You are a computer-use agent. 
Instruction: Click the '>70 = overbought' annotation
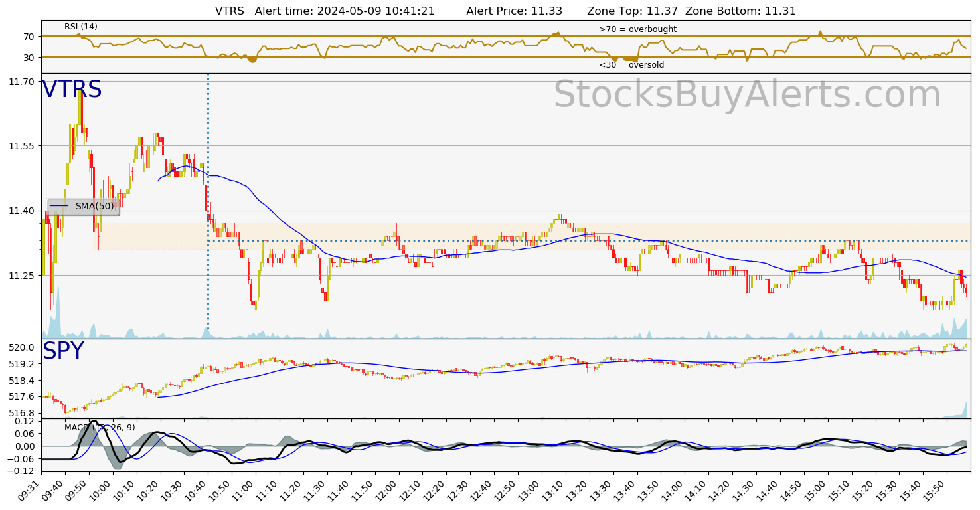637,29
